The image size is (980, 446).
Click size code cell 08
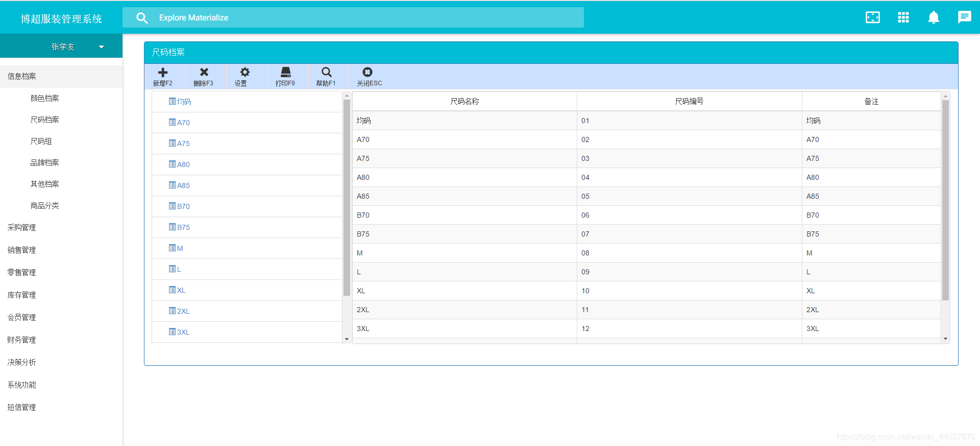(689, 253)
